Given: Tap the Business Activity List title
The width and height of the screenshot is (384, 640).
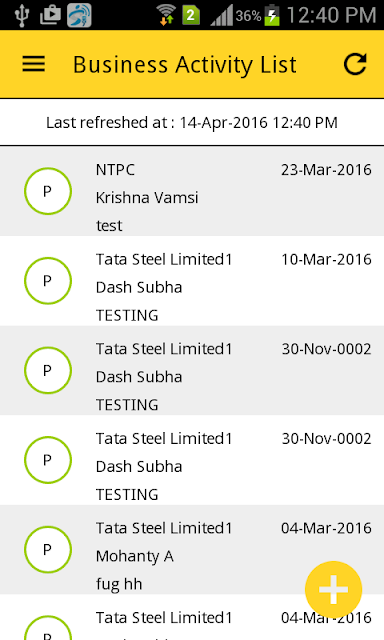Looking at the screenshot, I should point(184,64).
